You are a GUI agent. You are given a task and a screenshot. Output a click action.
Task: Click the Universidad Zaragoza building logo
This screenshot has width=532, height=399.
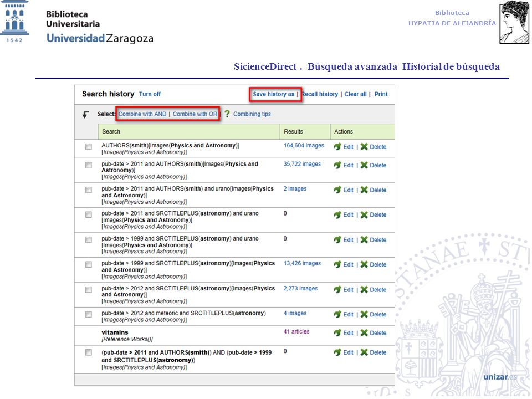[x=14, y=22]
